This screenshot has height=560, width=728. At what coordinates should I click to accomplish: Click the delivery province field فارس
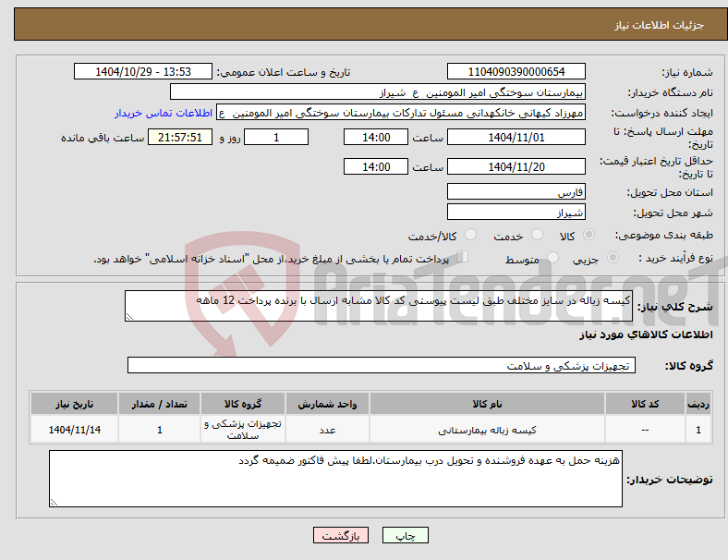(x=516, y=191)
